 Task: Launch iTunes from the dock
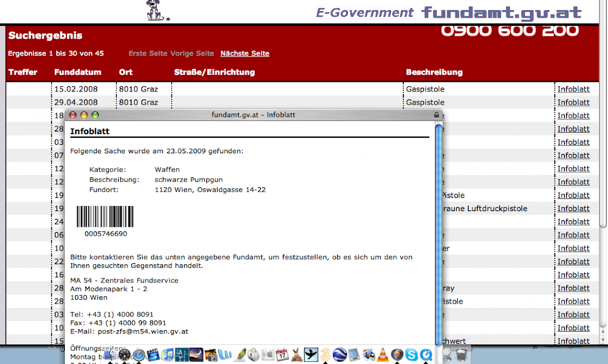coord(167,354)
